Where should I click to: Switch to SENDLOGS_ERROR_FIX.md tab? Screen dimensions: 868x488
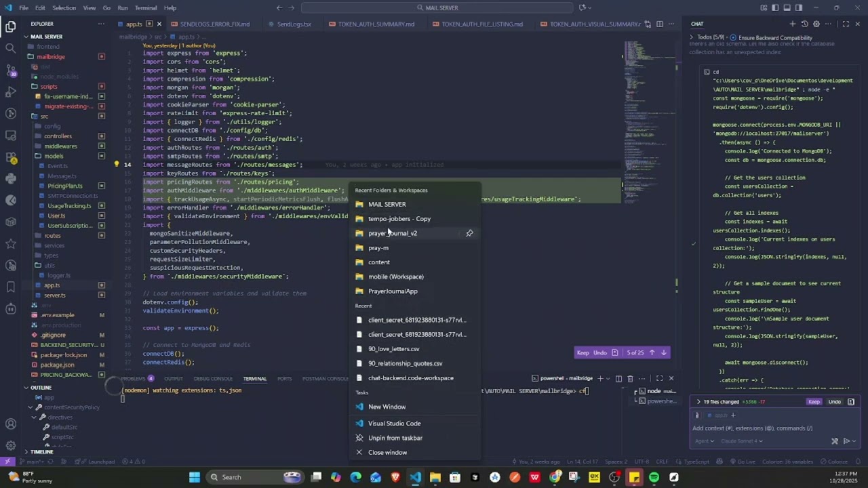(214, 24)
